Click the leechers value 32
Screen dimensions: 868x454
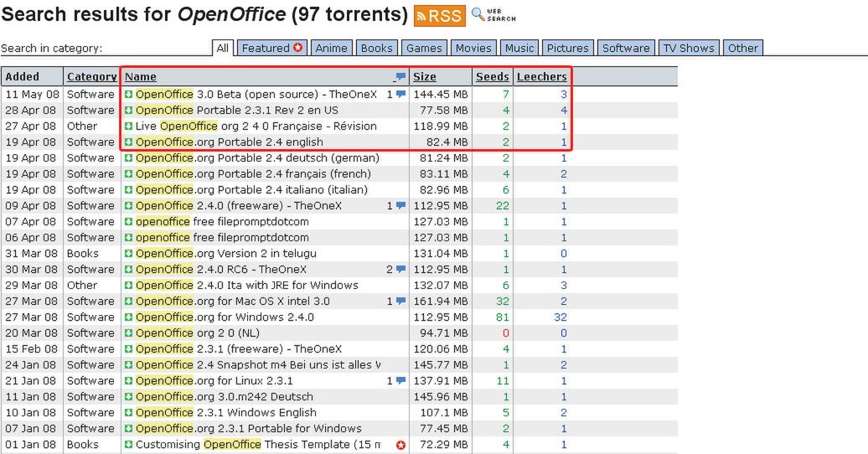tap(561, 317)
